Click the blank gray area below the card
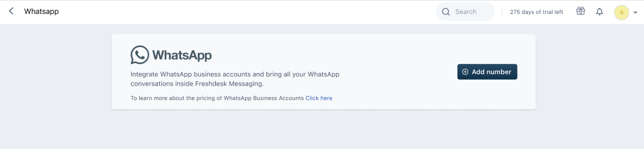The width and height of the screenshot is (644, 149). [x=322, y=130]
